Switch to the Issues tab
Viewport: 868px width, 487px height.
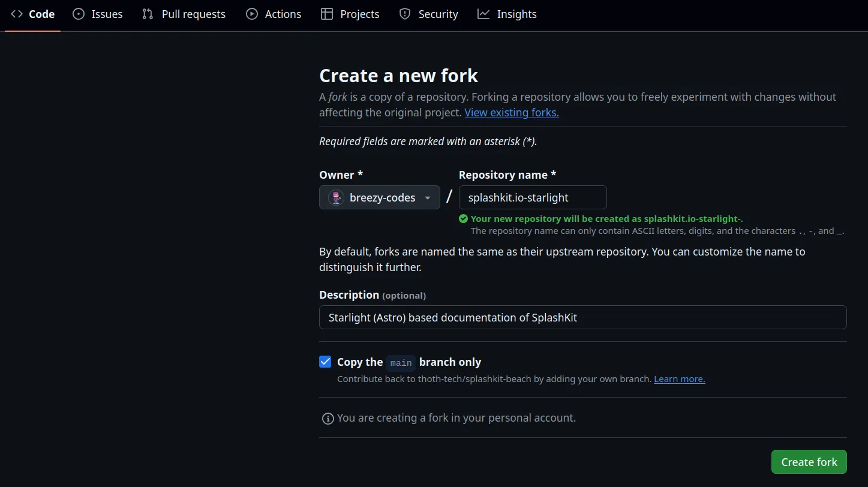97,14
